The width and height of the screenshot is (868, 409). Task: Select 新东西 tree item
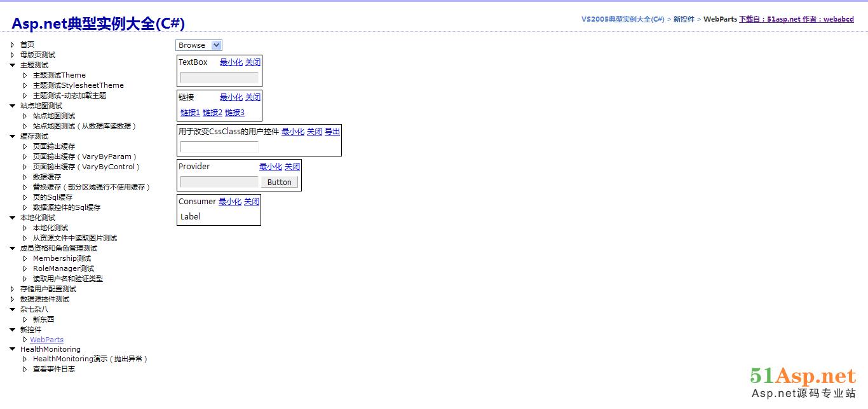pos(43,319)
